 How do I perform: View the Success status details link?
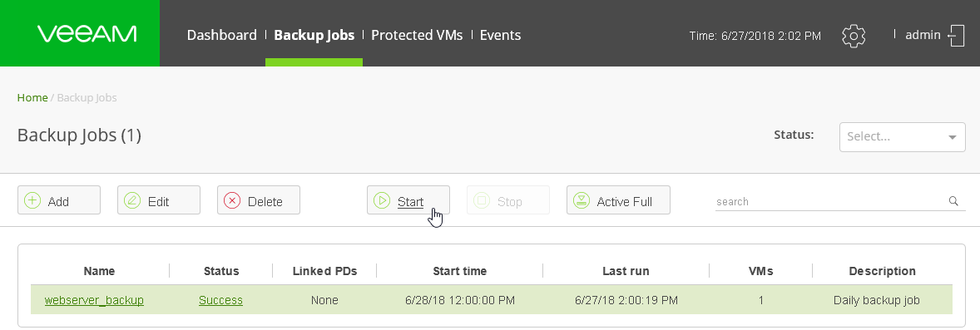pyautogui.click(x=220, y=301)
